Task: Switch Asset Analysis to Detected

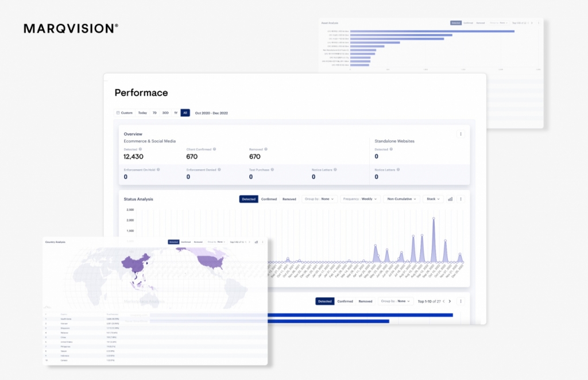Action: (x=456, y=23)
